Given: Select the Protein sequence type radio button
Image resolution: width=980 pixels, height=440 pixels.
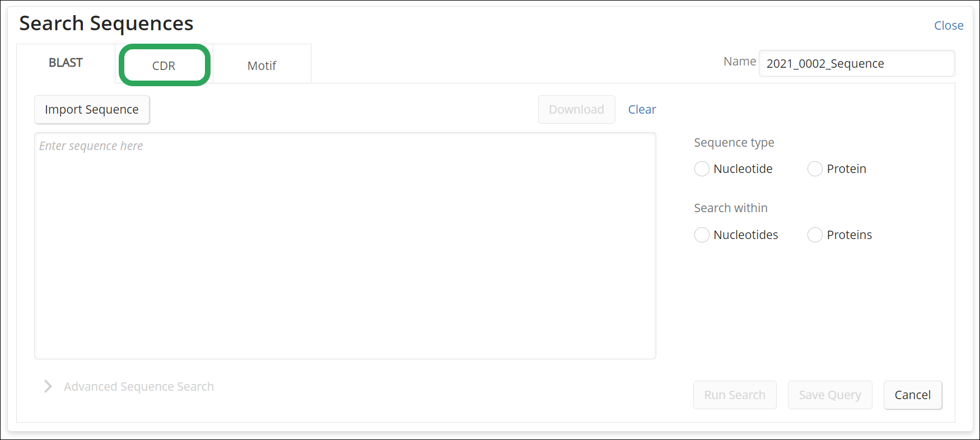Looking at the screenshot, I should click(815, 169).
